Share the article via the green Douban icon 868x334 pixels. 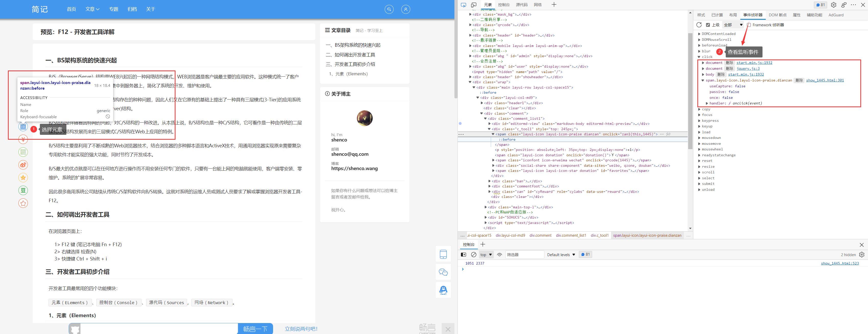point(23,190)
